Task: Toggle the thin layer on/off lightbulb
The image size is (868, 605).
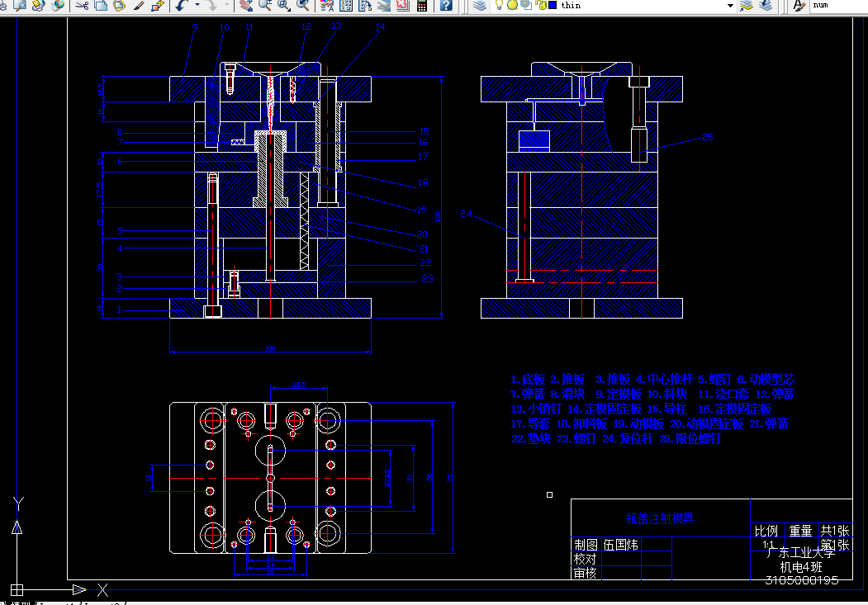Action: (499, 5)
